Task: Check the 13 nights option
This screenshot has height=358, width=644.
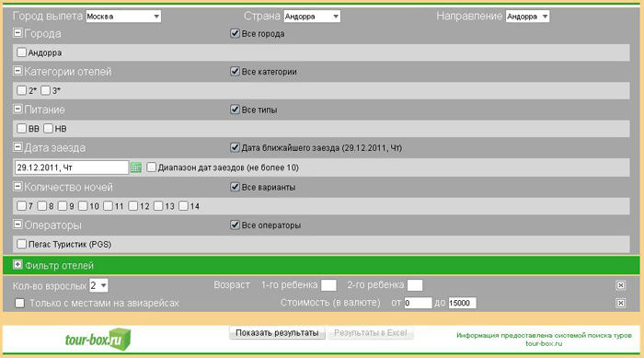Action: tap(158, 205)
